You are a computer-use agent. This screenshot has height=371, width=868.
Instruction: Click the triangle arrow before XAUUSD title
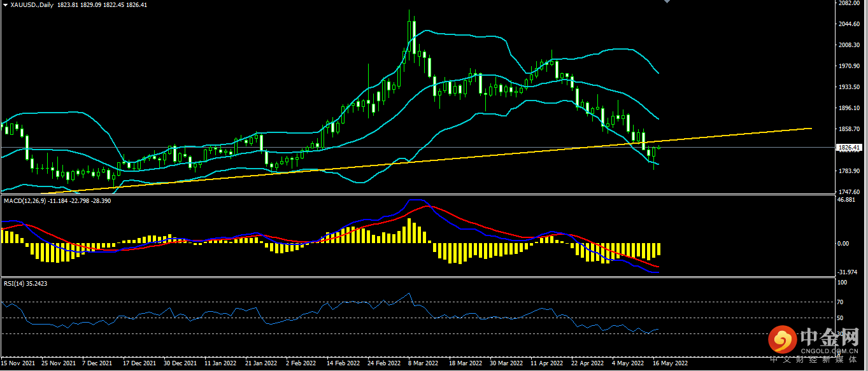[x=5, y=4]
